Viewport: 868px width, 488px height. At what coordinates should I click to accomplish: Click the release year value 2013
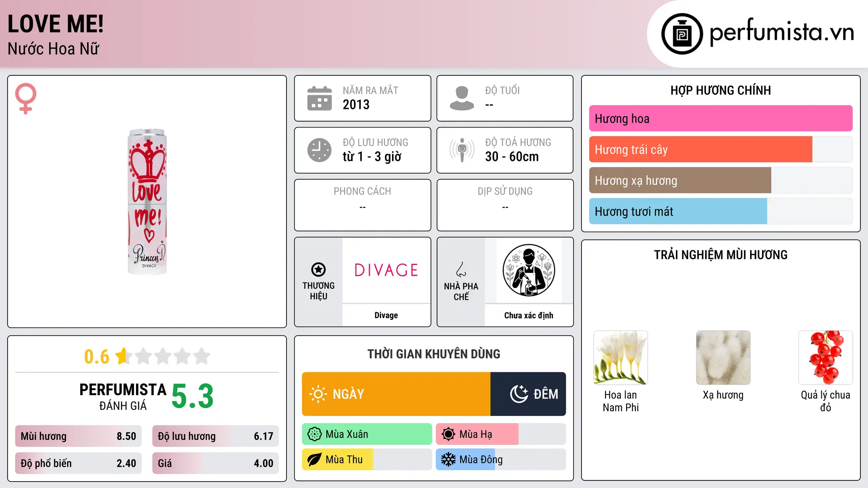coord(356,105)
